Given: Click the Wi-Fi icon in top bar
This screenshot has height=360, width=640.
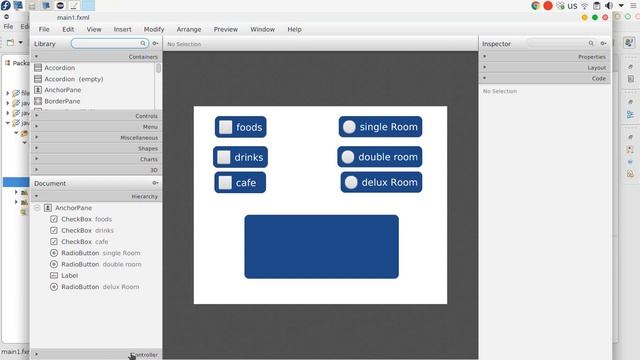Looking at the screenshot, I should [x=585, y=6].
